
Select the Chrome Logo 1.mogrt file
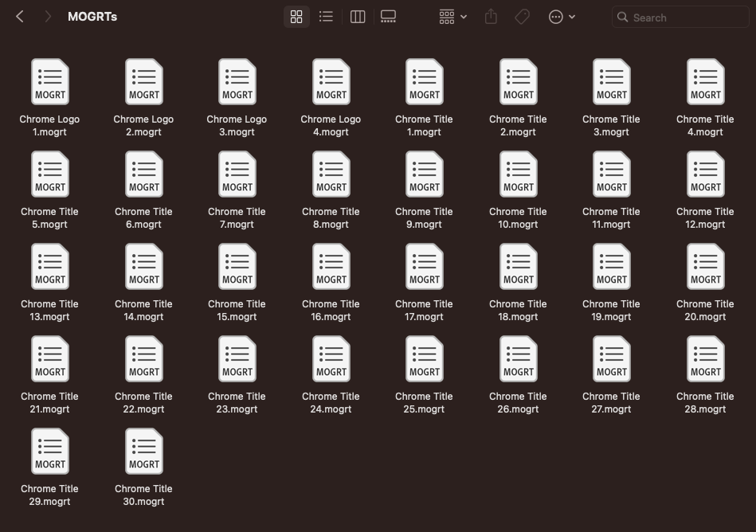tap(50, 82)
